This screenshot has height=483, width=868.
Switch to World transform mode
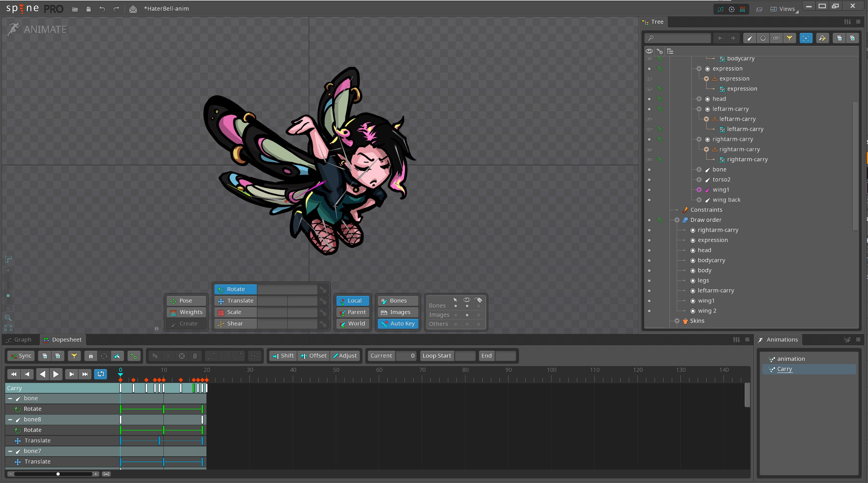pyautogui.click(x=352, y=323)
